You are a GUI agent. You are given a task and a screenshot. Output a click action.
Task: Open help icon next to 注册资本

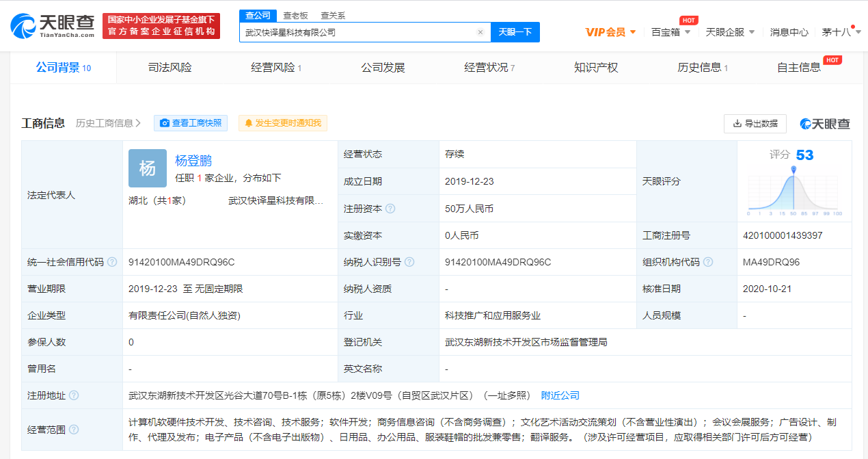tap(390, 209)
